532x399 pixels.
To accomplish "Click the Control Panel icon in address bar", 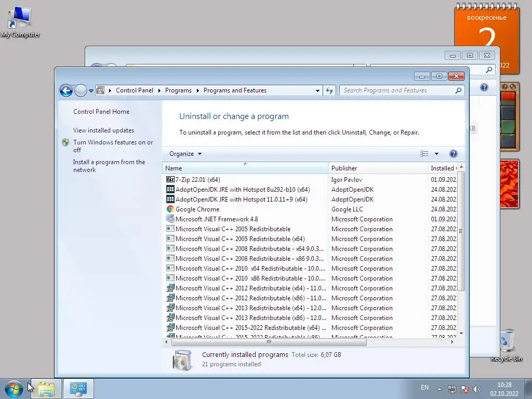I will coord(100,90).
